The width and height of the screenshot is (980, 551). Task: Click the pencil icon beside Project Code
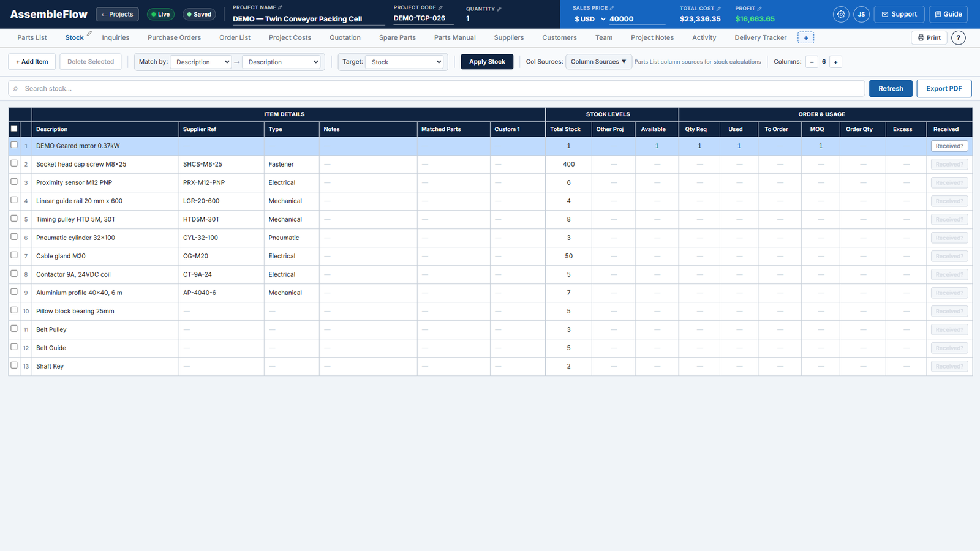[440, 7]
